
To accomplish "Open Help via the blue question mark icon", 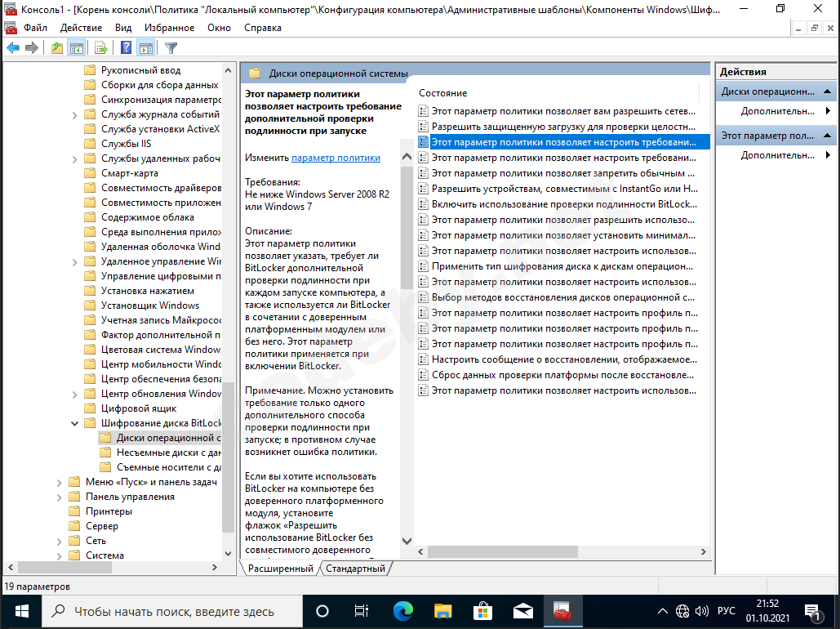I will pos(127,48).
